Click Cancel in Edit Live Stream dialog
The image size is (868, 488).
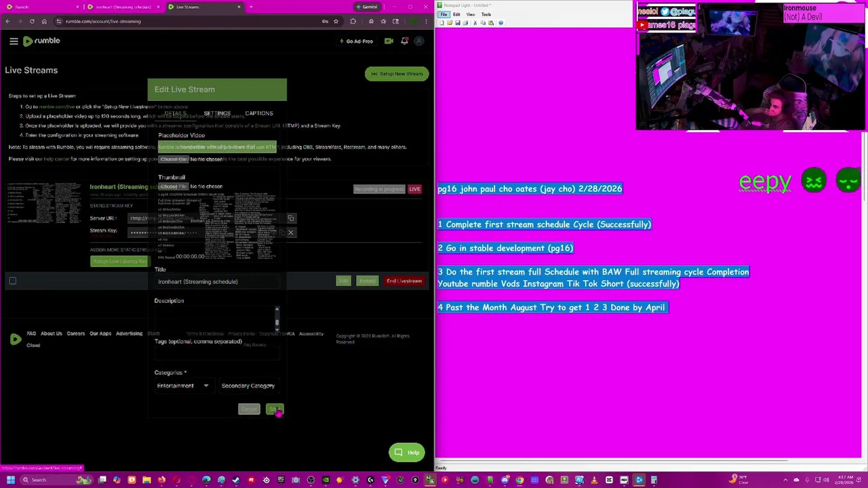coord(249,409)
